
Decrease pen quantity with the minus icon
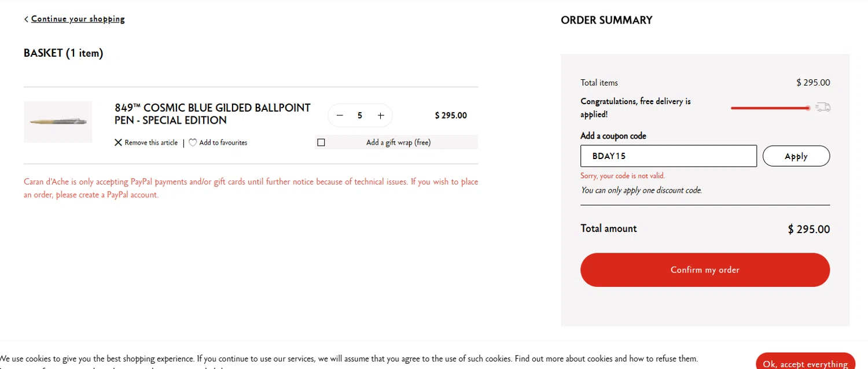(340, 116)
